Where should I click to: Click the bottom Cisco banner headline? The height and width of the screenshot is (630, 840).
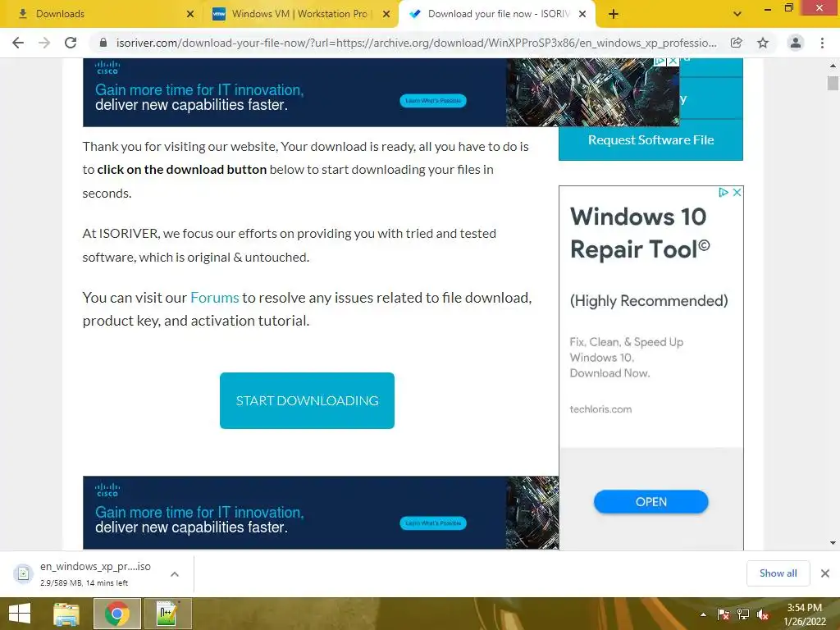coord(199,519)
